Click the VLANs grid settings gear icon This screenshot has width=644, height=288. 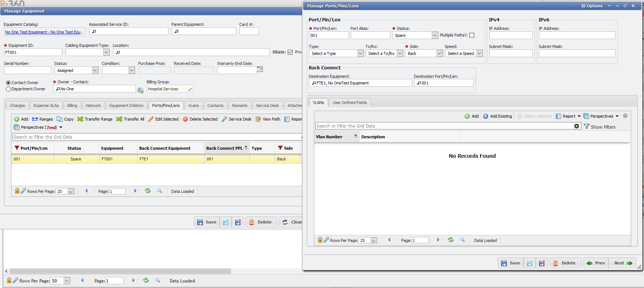(x=625, y=116)
